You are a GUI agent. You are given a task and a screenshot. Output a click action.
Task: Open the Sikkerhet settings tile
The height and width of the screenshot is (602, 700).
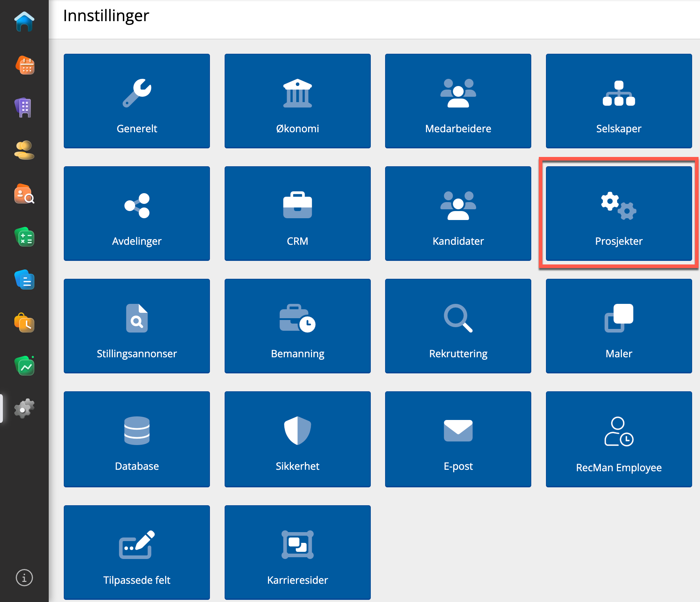(x=297, y=439)
